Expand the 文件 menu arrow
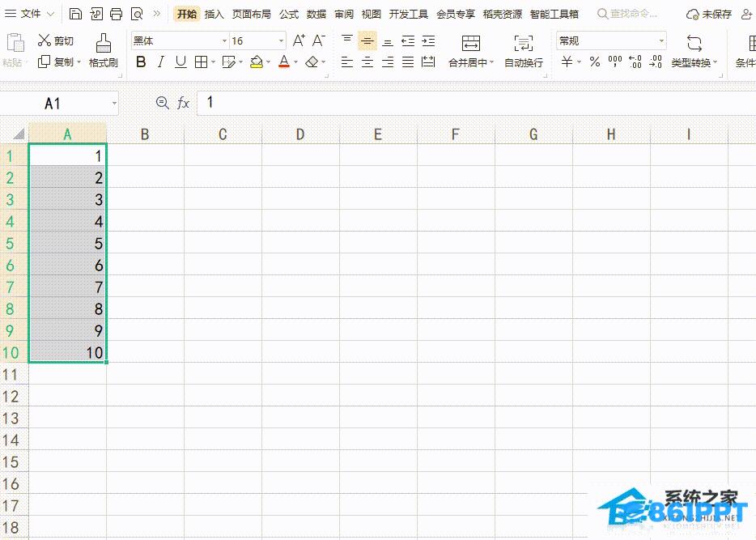This screenshot has width=756, height=540. pyautogui.click(x=51, y=14)
